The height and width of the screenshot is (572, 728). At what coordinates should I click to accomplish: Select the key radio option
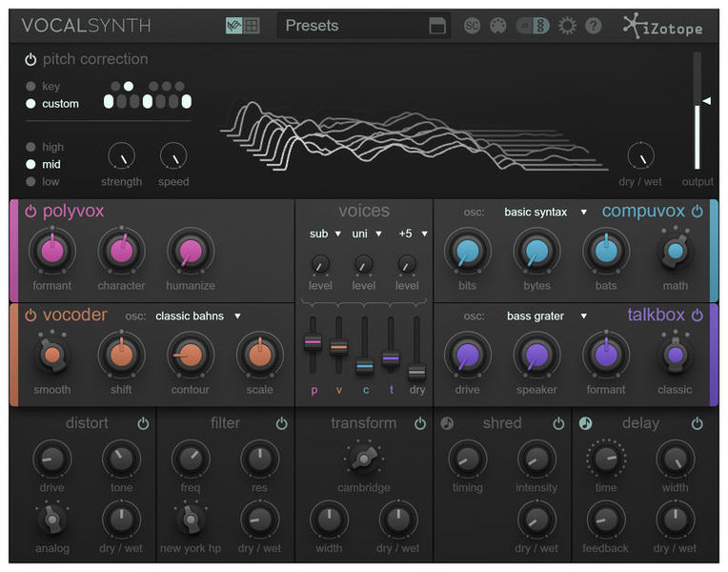coord(30,87)
